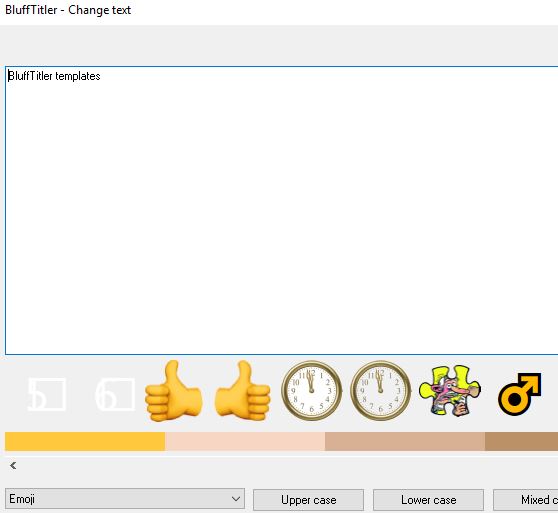Convert text with the Upper case button

coord(309,500)
